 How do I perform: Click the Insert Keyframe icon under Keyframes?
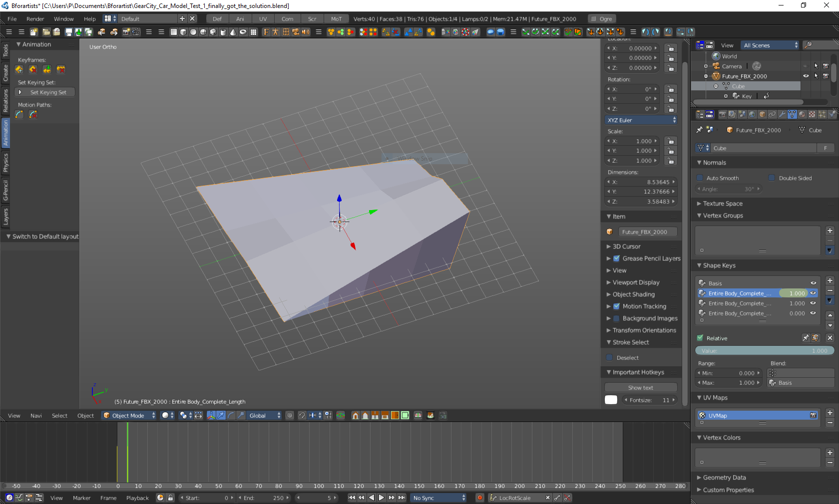pos(19,70)
